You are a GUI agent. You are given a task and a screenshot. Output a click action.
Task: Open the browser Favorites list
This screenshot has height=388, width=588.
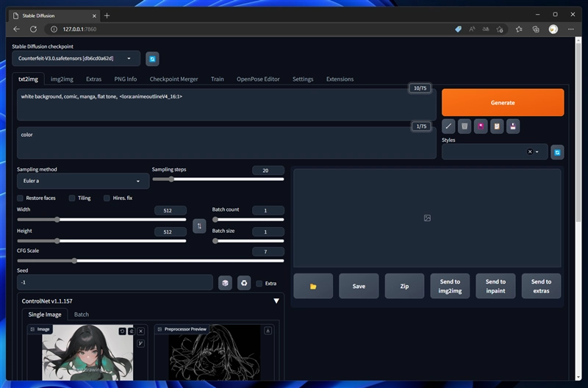[x=519, y=29]
